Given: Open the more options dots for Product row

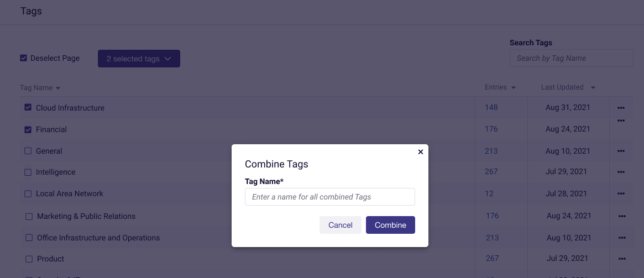Looking at the screenshot, I should tap(622, 259).
